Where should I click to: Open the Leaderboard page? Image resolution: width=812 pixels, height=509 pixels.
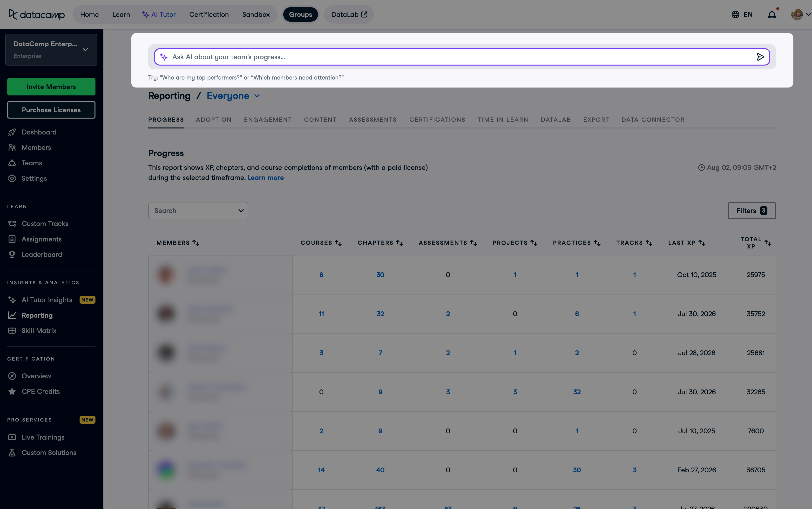point(42,254)
